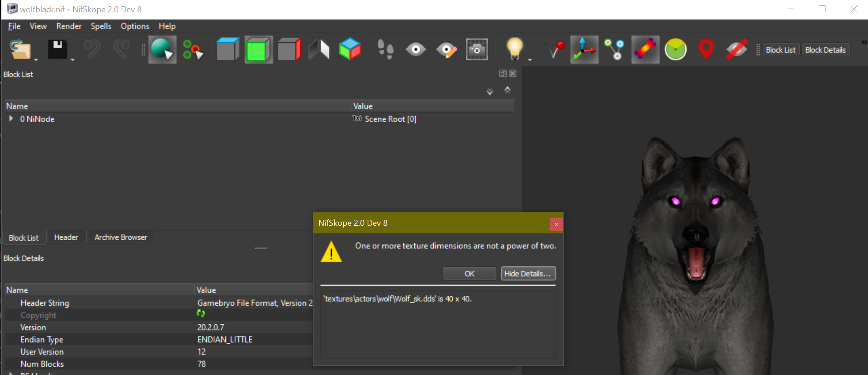Select the Version value 20.2.0.7
The image size is (868, 375).
tap(210, 327)
